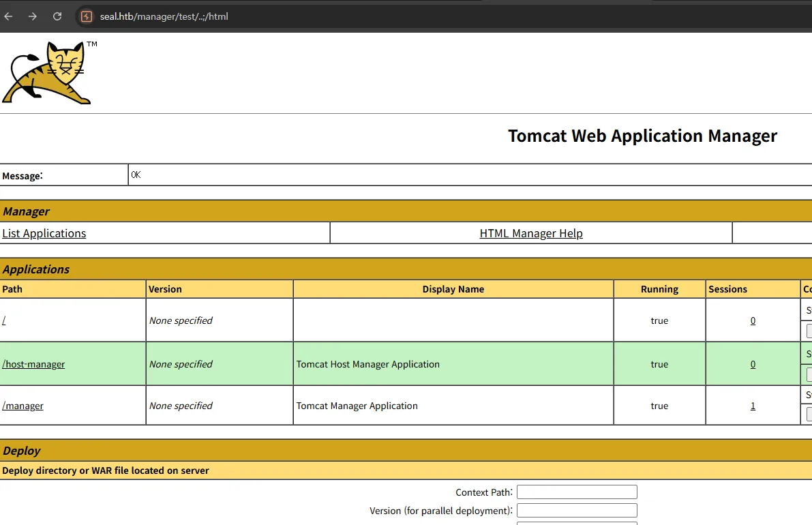812x525 pixels.
Task: Click the 'Context Path:' label
Action: point(483,492)
